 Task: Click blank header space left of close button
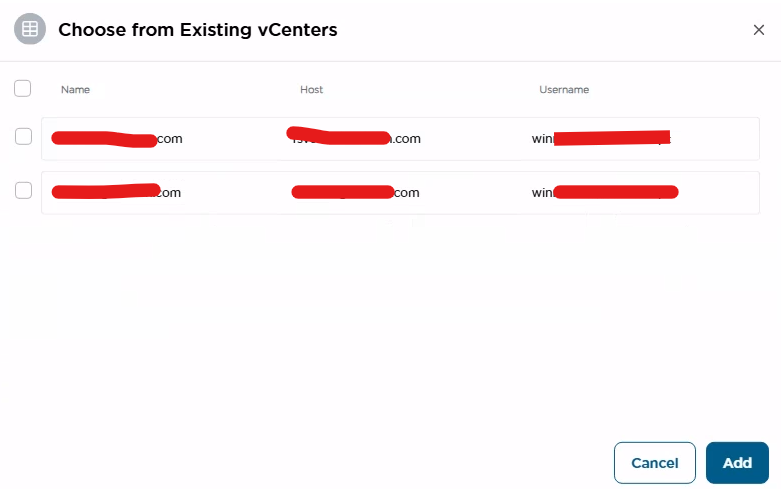pyautogui.click(x=550, y=30)
